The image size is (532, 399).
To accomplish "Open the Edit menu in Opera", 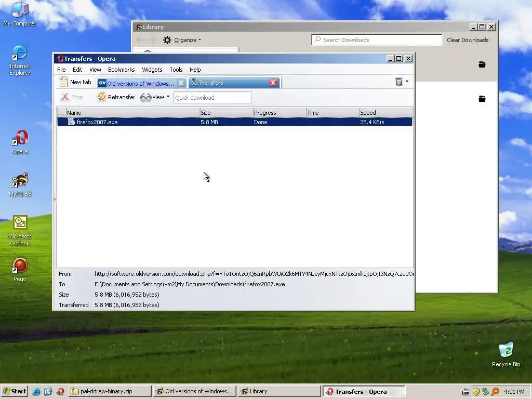I will click(x=77, y=70).
